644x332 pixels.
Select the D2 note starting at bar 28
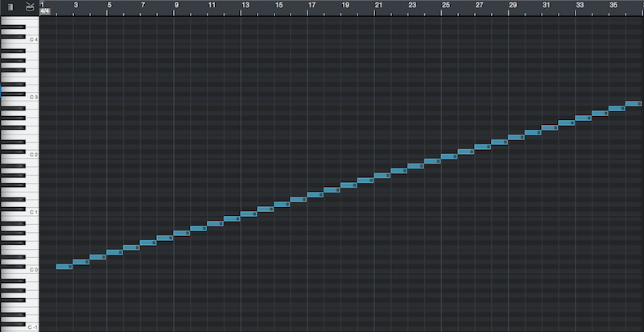[500, 142]
